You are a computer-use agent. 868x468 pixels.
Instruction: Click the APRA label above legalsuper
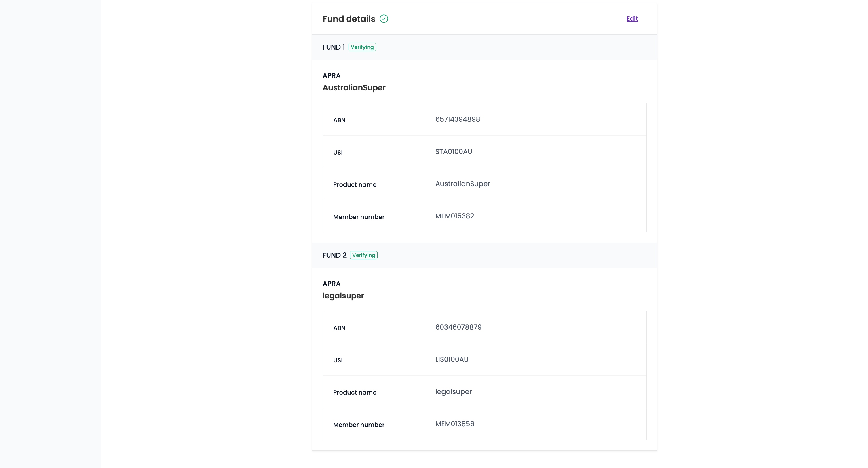coord(331,284)
